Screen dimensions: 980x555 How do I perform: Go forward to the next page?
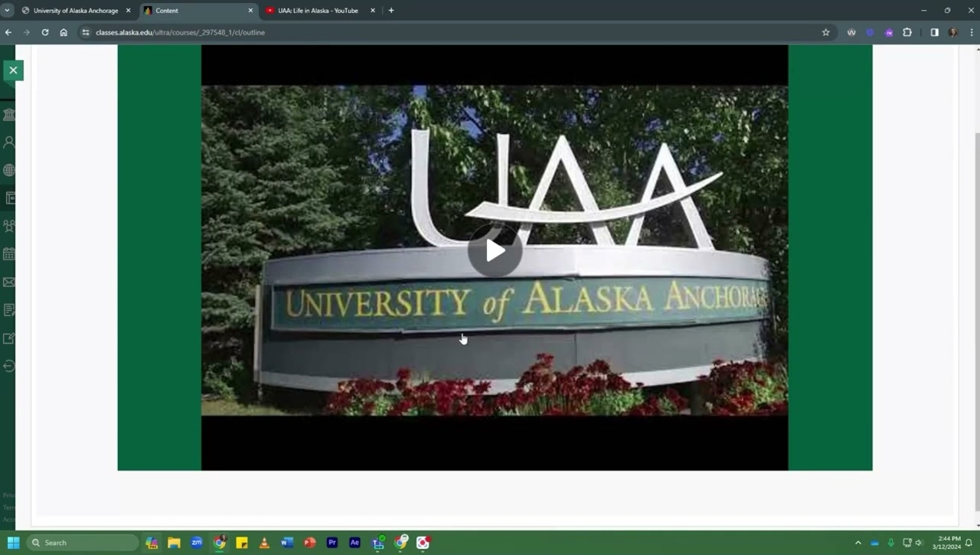pos(27,32)
